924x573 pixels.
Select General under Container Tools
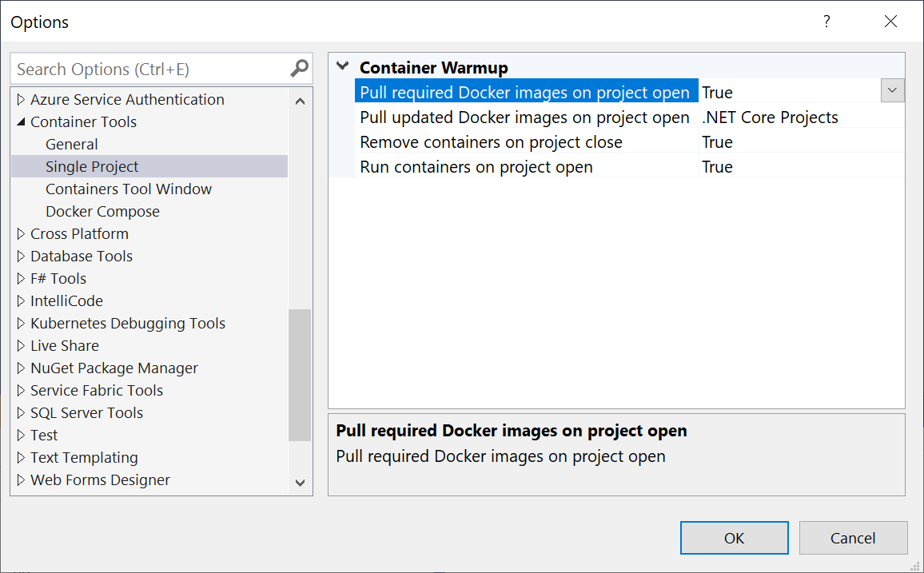pos(72,144)
